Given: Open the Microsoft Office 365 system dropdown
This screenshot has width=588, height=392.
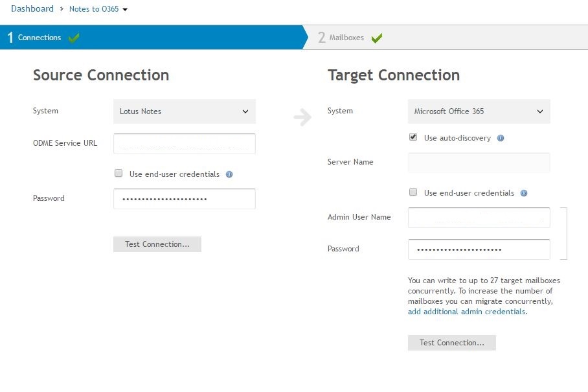Looking at the screenshot, I should (x=479, y=111).
